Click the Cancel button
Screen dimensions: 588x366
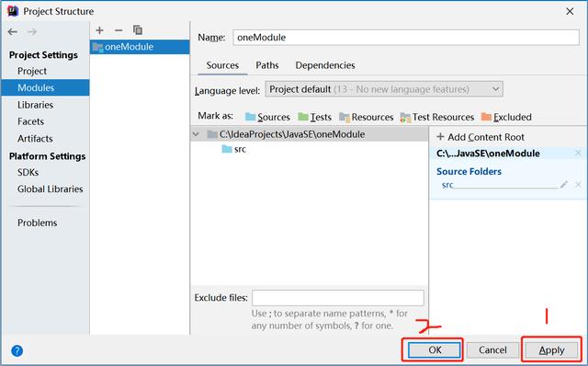coord(492,349)
